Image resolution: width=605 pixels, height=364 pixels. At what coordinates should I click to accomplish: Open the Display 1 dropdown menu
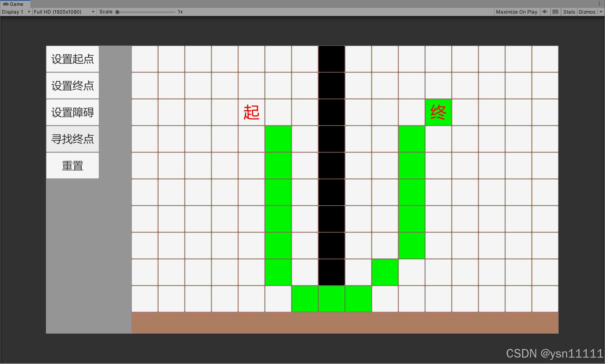[15, 12]
